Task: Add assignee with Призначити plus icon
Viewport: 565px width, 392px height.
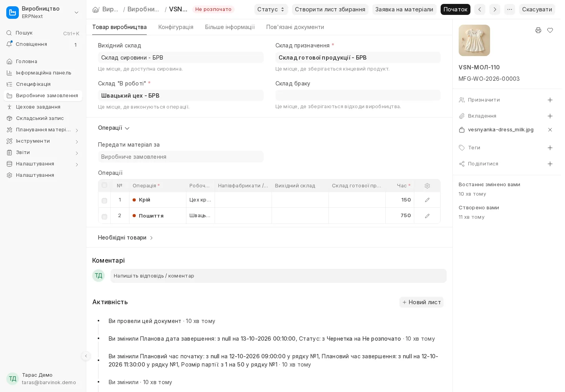Action: tap(550, 100)
